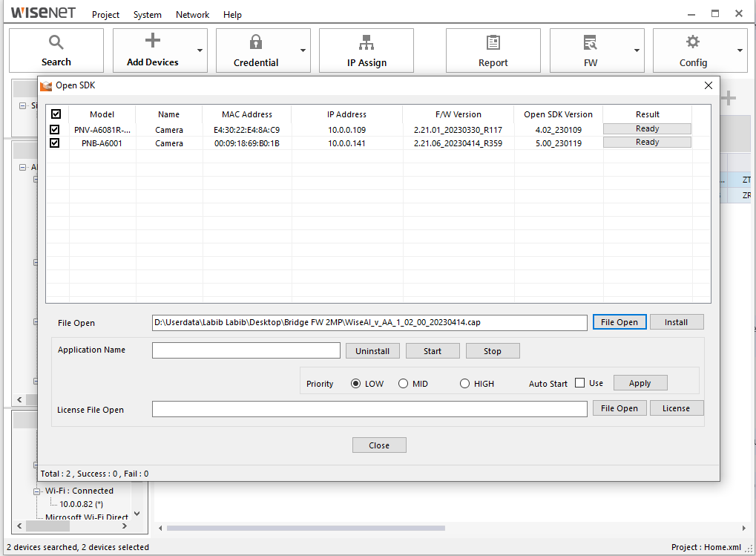Select the IP Assign tool

pyautogui.click(x=366, y=50)
